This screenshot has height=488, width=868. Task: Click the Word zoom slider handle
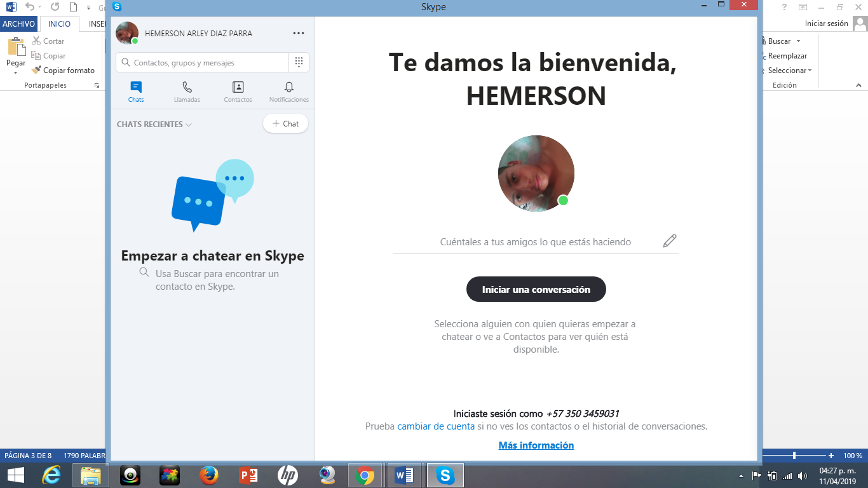(794, 456)
